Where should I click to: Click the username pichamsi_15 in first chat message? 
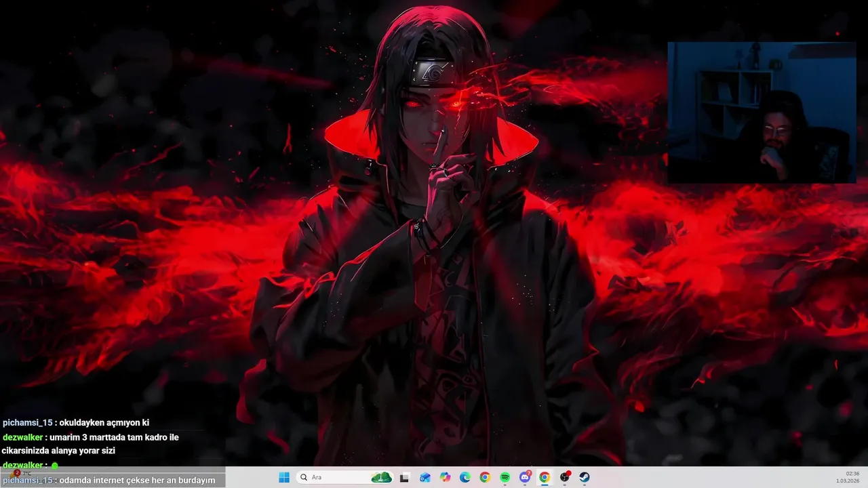(x=27, y=422)
